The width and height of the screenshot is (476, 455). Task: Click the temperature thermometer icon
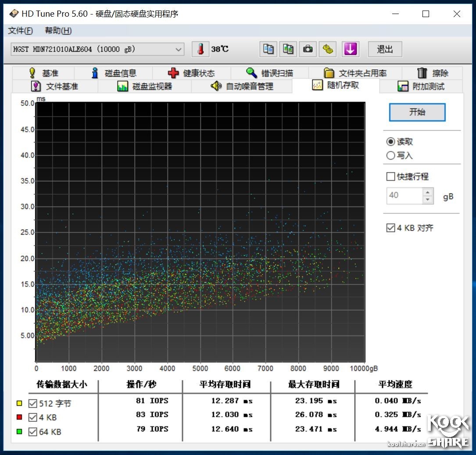click(x=200, y=49)
